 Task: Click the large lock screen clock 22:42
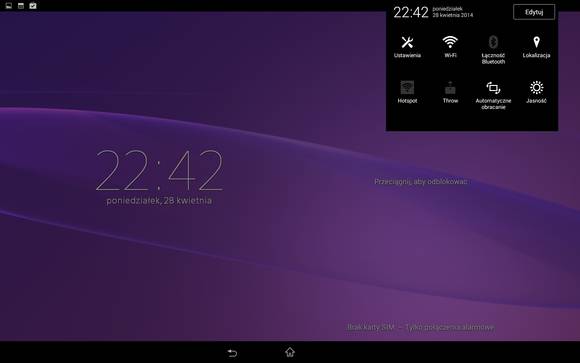159,170
